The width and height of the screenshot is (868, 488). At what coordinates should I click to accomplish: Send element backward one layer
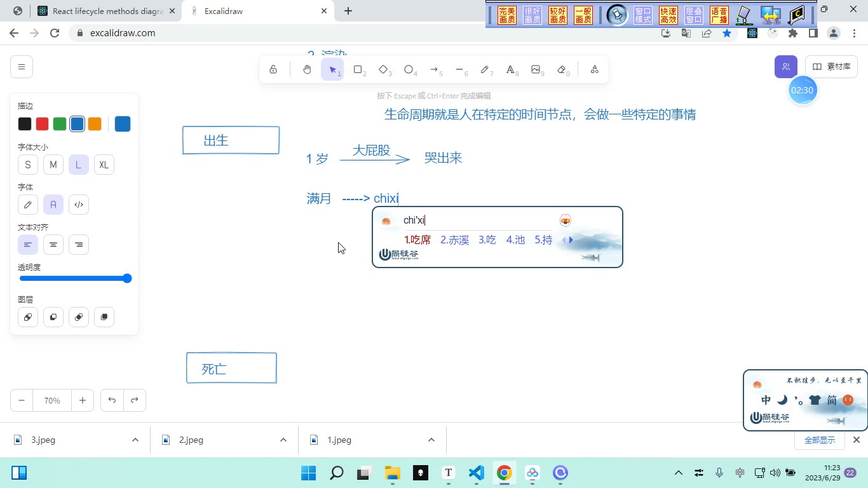[x=53, y=316]
